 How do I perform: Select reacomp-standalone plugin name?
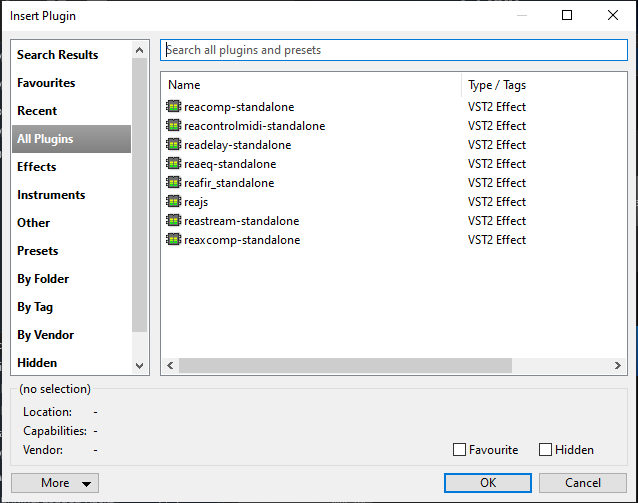(239, 107)
